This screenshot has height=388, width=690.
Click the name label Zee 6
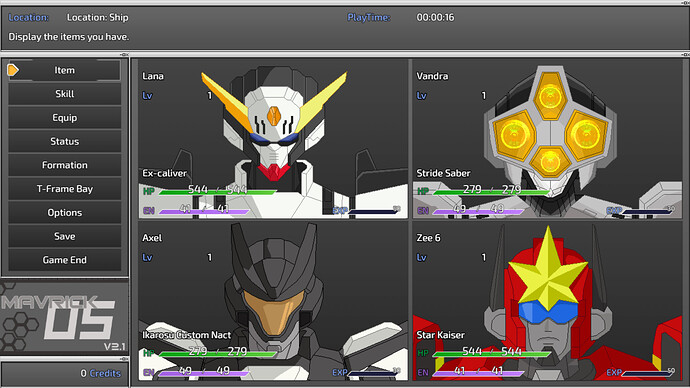click(x=428, y=238)
